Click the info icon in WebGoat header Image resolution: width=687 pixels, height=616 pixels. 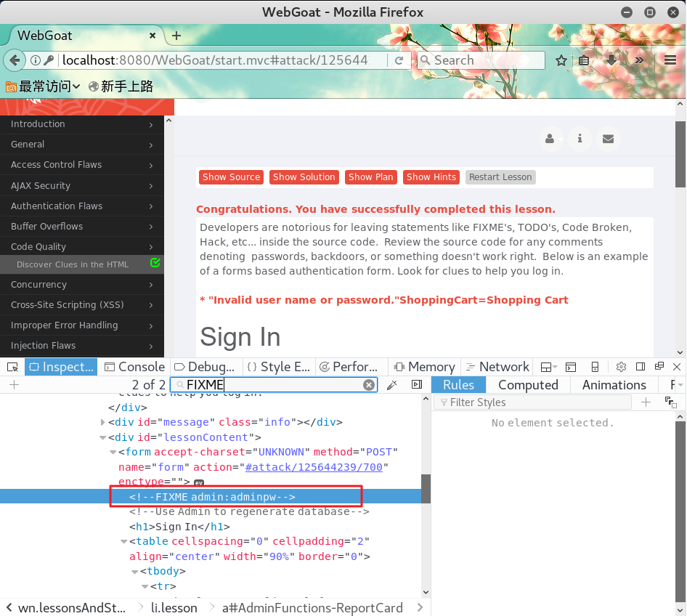coord(580,139)
